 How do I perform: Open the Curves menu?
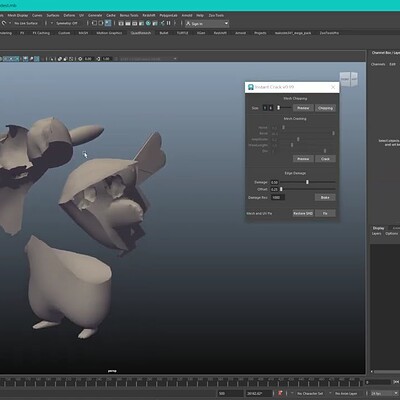(x=37, y=15)
